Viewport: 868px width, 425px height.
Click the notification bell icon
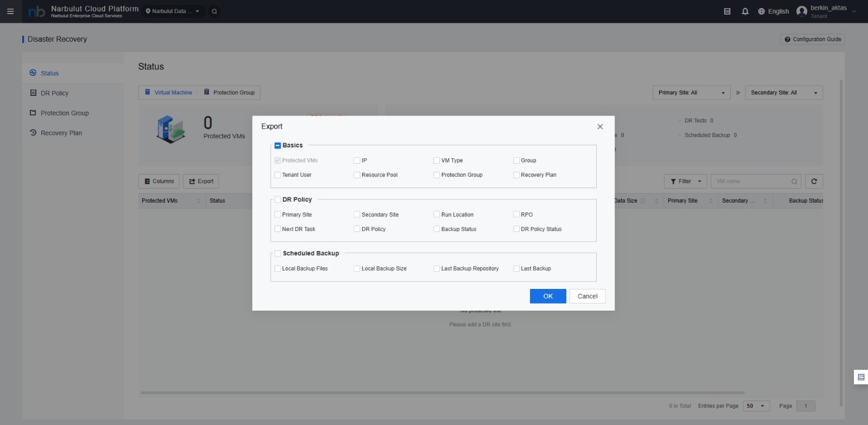(x=745, y=11)
